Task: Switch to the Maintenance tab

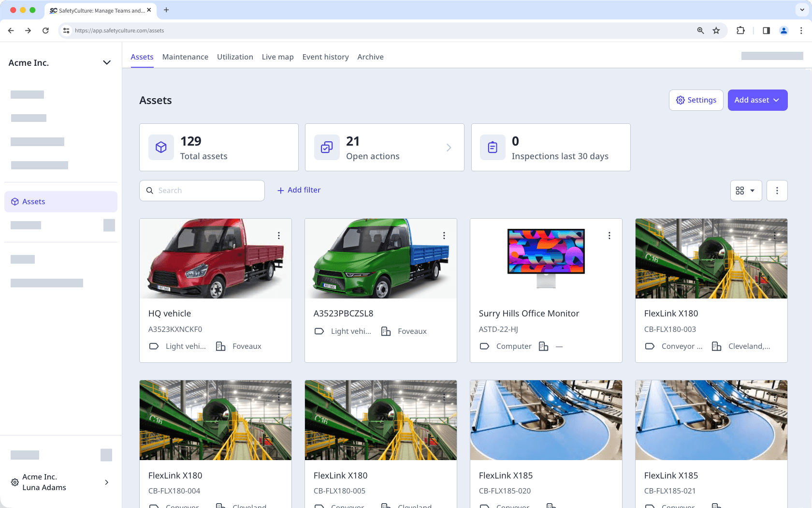Action: point(185,57)
